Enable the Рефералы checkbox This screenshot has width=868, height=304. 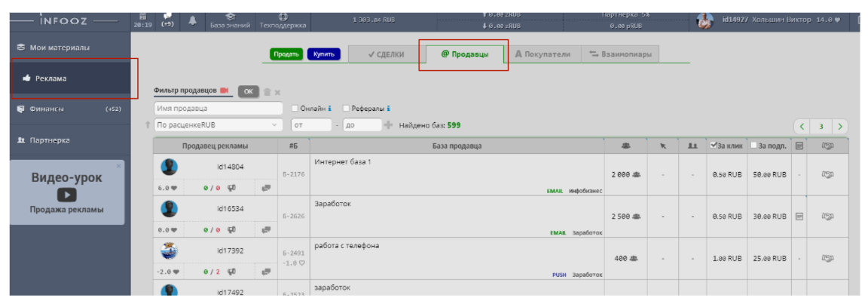[347, 109]
